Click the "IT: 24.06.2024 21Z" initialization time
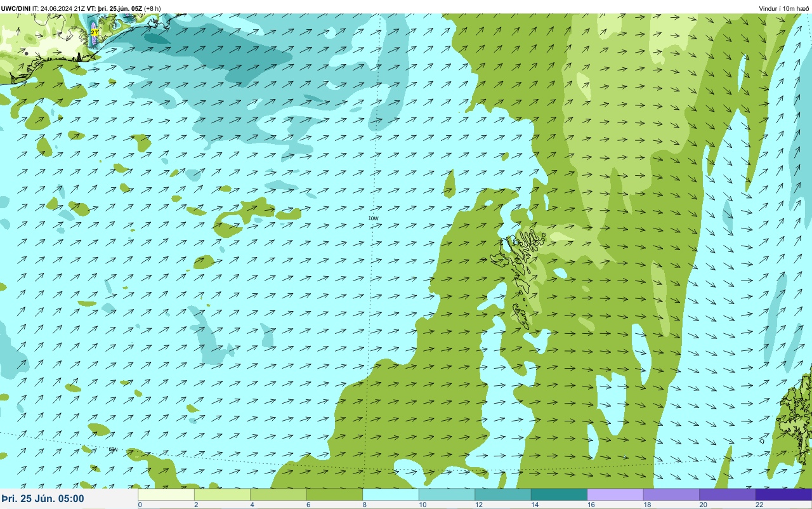 (x=59, y=8)
